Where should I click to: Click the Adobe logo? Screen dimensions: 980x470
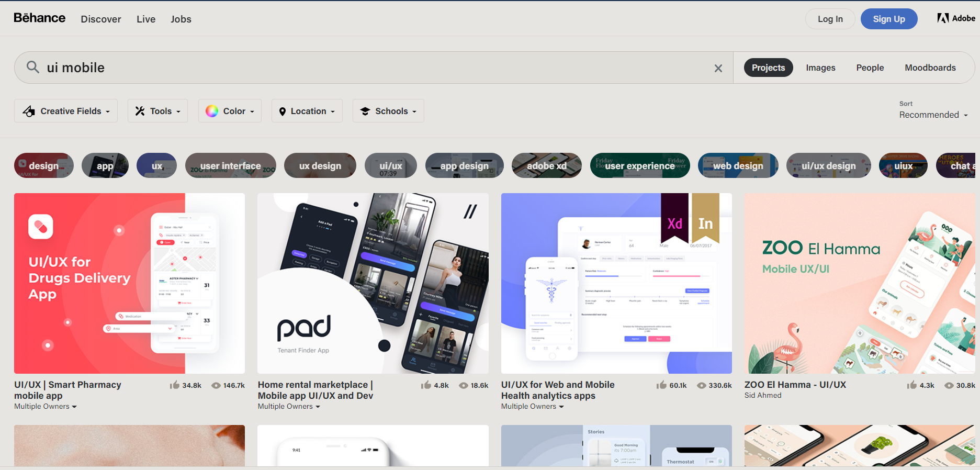point(956,18)
